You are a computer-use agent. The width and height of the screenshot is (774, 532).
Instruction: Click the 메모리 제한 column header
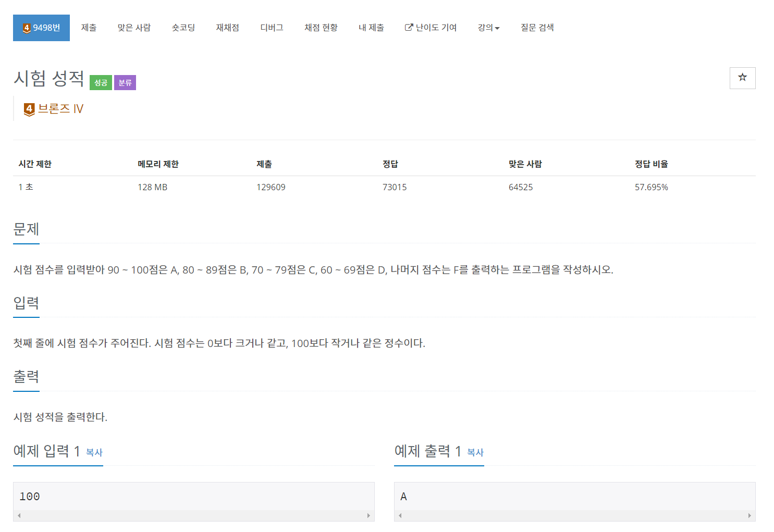coord(158,164)
